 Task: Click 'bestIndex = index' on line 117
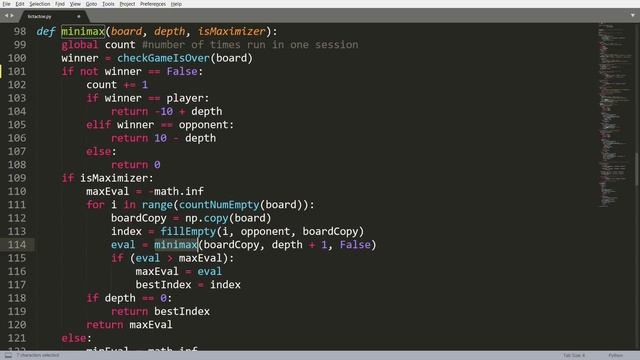188,285
